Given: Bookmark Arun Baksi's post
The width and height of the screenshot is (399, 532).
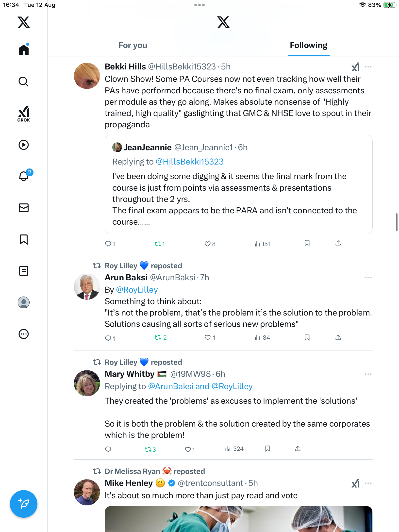Looking at the screenshot, I should coord(307,337).
